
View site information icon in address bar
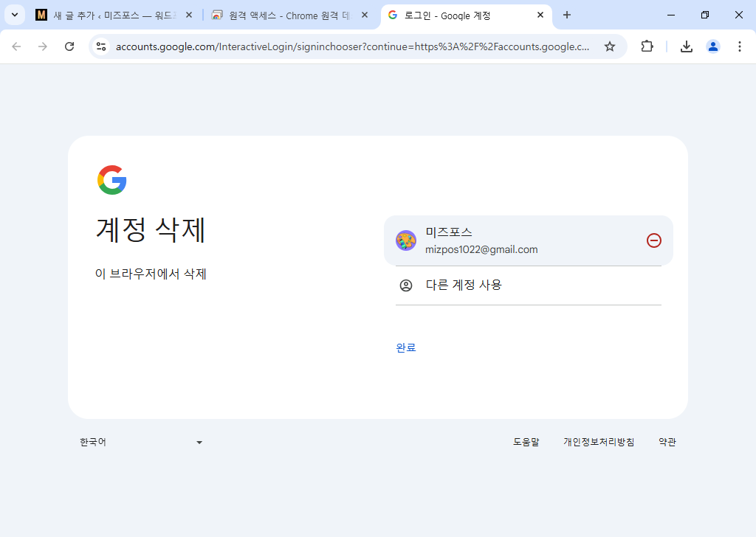point(101,46)
